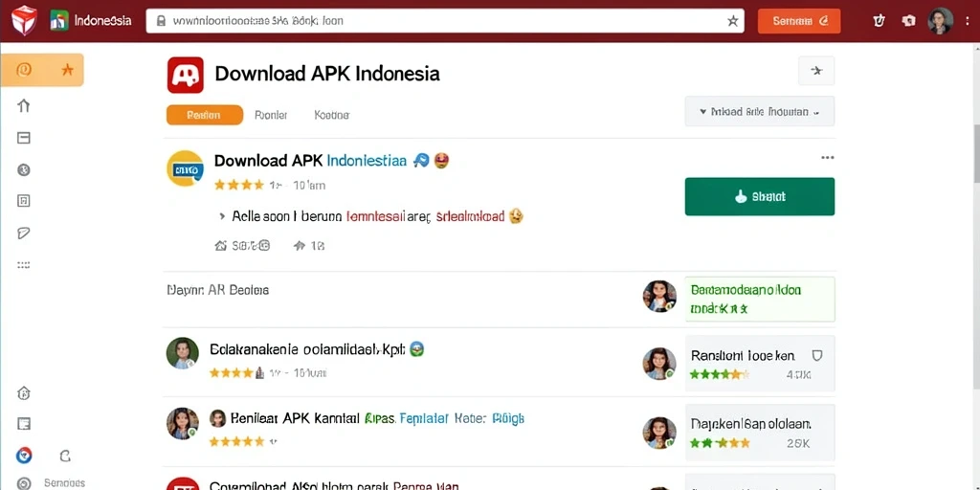Click the orange button in the top bar
The height and width of the screenshot is (490, 980).
pos(799,21)
